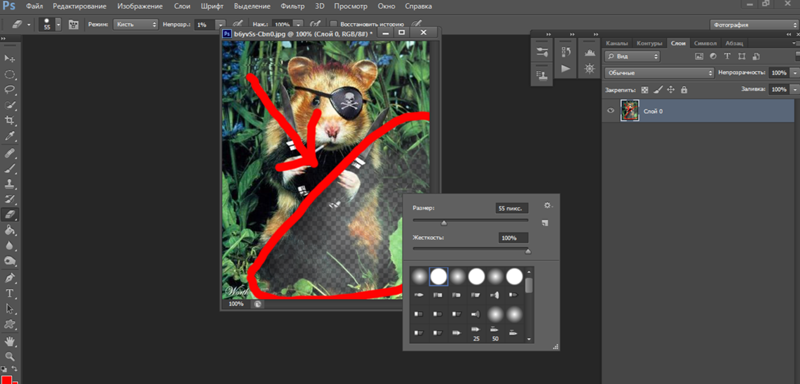Screen dimensions: 800x384
Task: Select the Eyedropper tool
Action: pyautogui.click(x=10, y=136)
